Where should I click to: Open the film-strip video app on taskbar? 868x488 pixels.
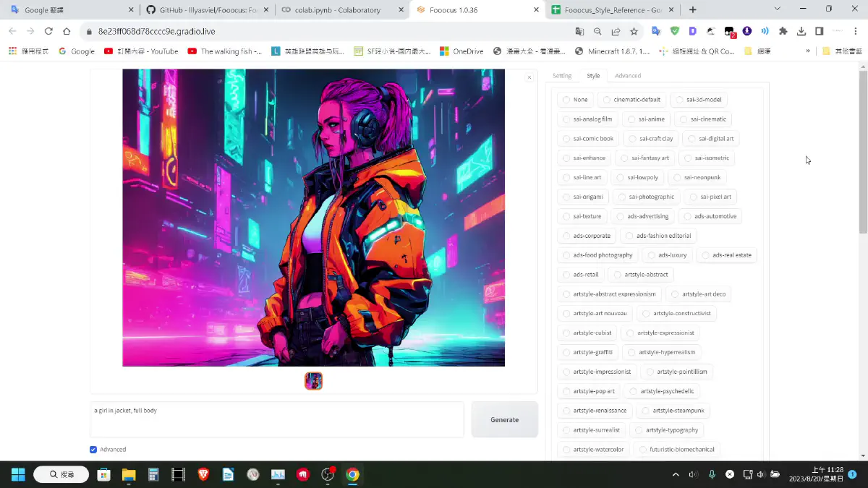tap(178, 474)
